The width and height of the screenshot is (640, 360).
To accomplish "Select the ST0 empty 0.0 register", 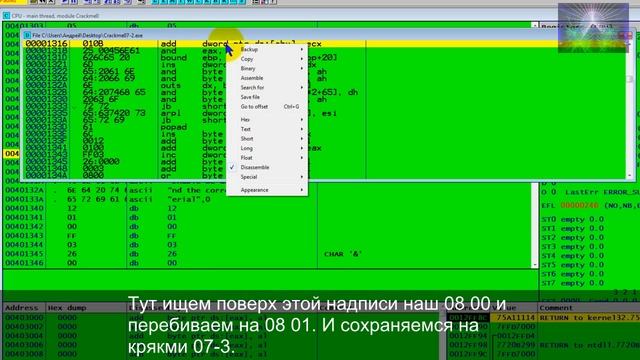I will coord(573,219).
